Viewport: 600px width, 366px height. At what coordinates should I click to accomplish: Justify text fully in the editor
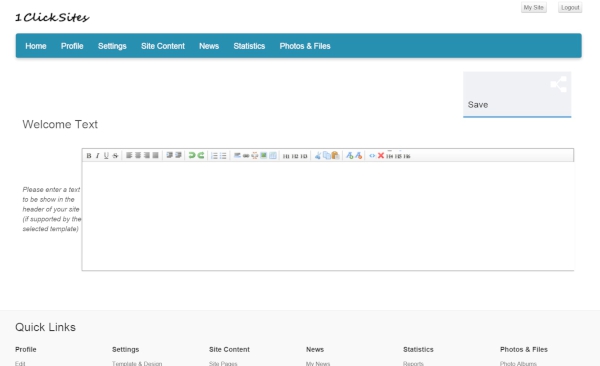(x=155, y=155)
